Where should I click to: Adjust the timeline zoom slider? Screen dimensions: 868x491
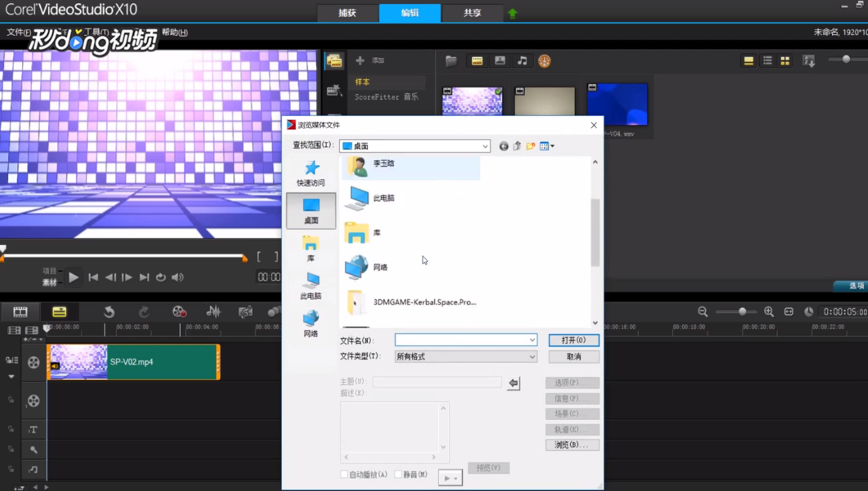tap(742, 312)
